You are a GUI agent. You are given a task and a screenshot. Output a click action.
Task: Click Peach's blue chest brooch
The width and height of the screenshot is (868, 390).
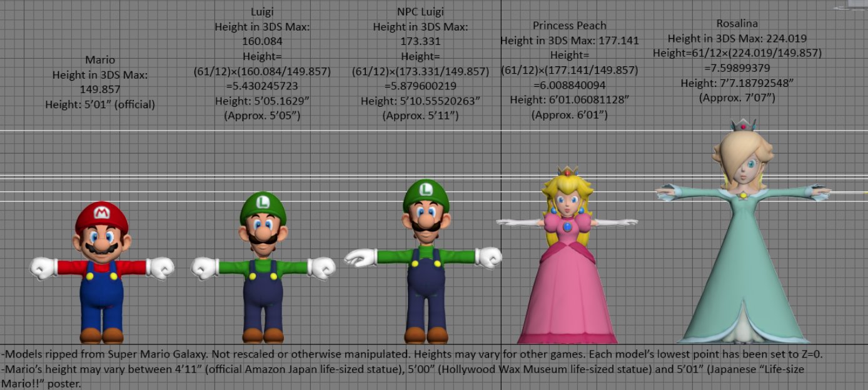pyautogui.click(x=567, y=227)
